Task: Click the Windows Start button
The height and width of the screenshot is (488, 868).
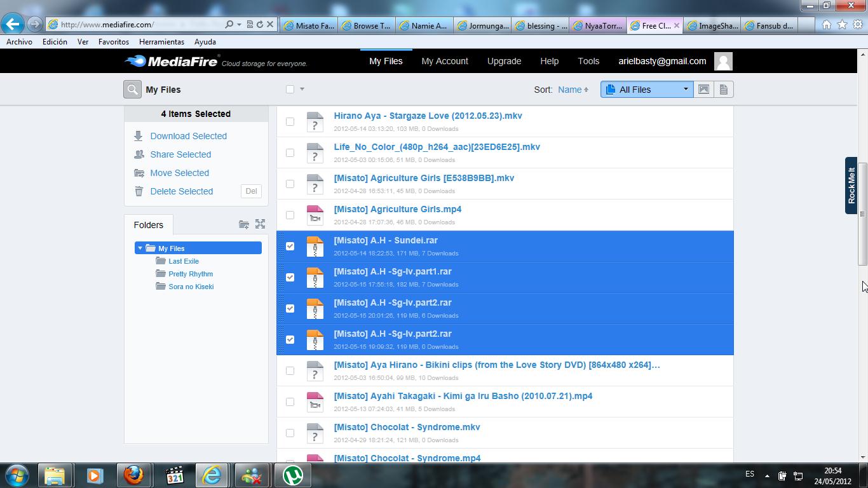Action: (17, 475)
